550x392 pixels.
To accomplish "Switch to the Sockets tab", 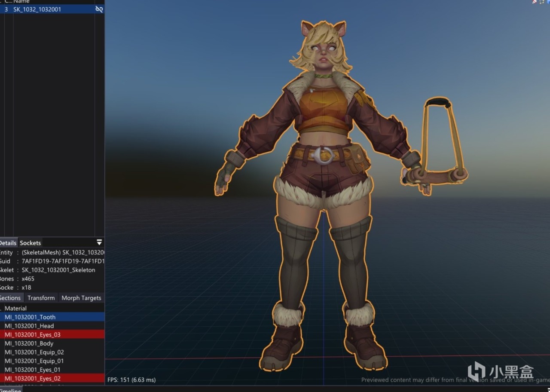I will [x=31, y=243].
